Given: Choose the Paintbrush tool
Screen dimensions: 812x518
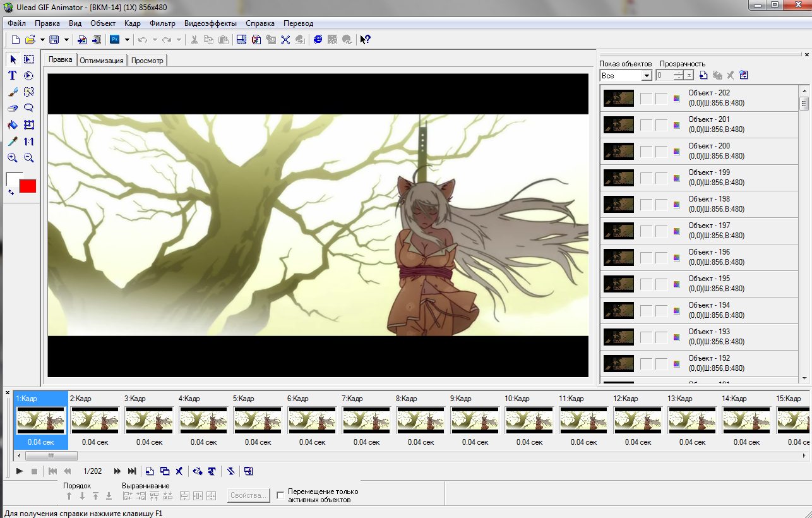Looking at the screenshot, I should click(13, 92).
